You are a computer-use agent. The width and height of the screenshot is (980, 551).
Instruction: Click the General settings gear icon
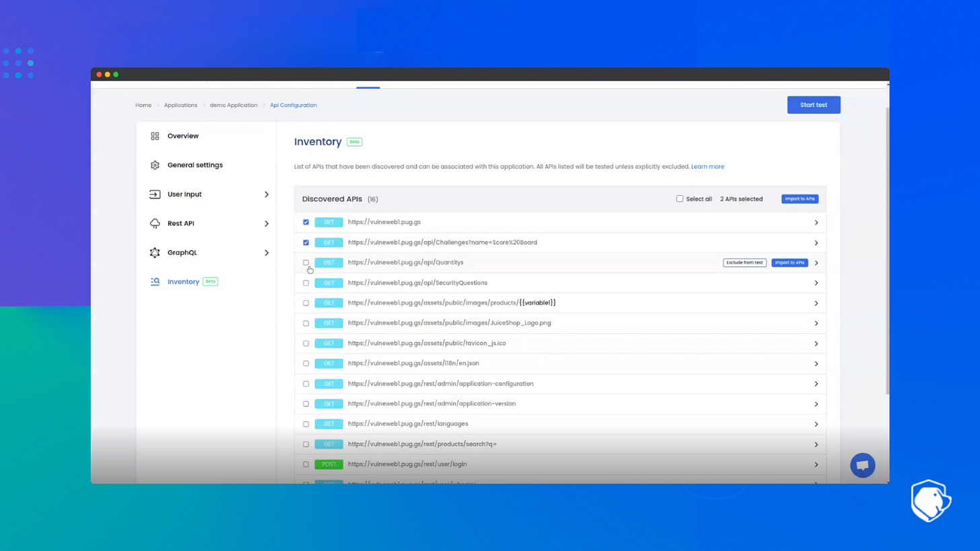pos(155,165)
